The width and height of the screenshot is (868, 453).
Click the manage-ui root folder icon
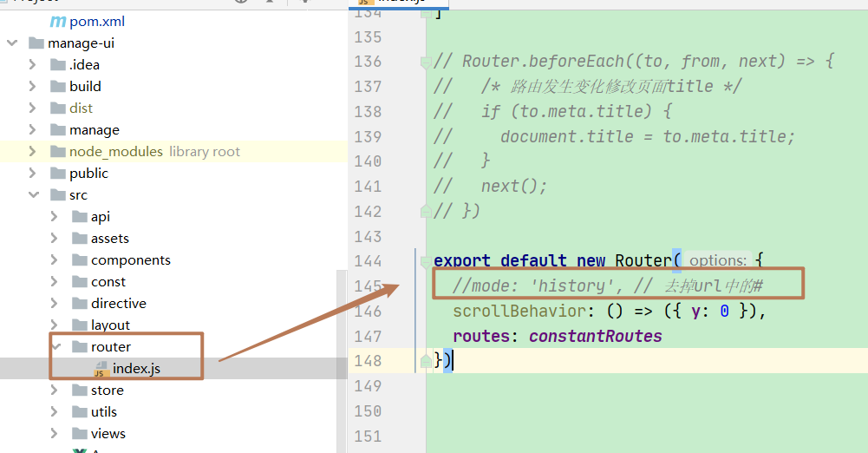36,43
